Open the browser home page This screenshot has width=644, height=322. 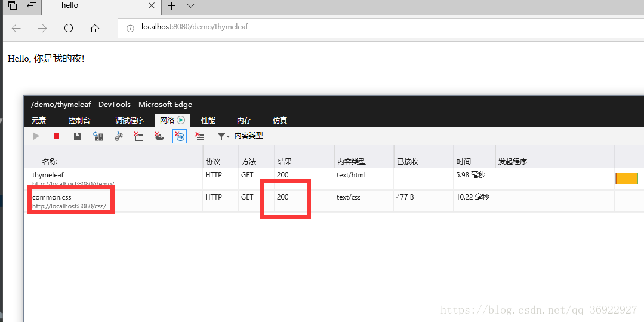coord(95,28)
